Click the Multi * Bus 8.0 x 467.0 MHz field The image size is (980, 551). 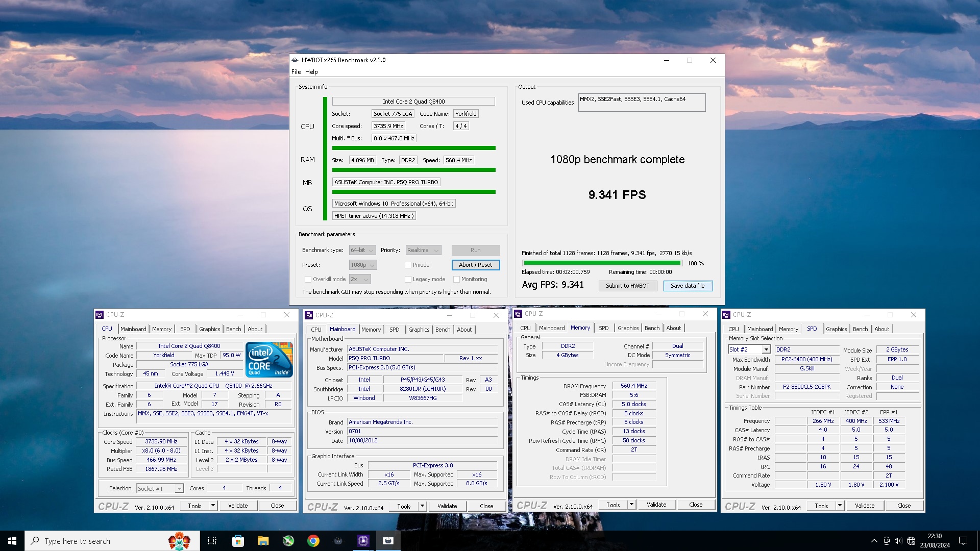click(x=394, y=138)
